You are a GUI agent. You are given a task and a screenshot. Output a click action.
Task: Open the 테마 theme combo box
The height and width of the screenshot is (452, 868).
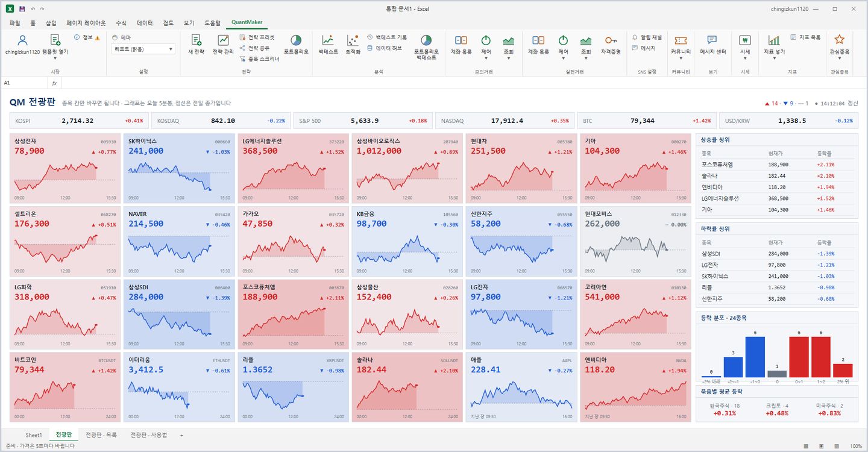point(143,49)
